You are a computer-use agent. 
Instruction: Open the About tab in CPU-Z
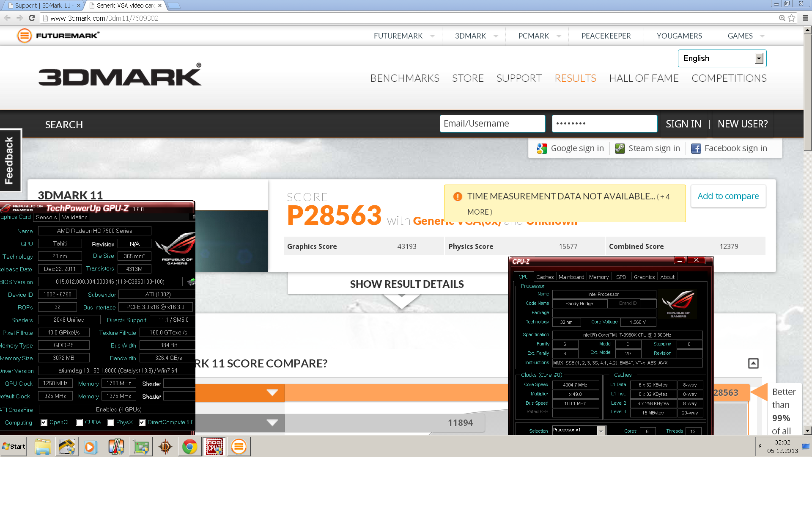[x=667, y=277]
